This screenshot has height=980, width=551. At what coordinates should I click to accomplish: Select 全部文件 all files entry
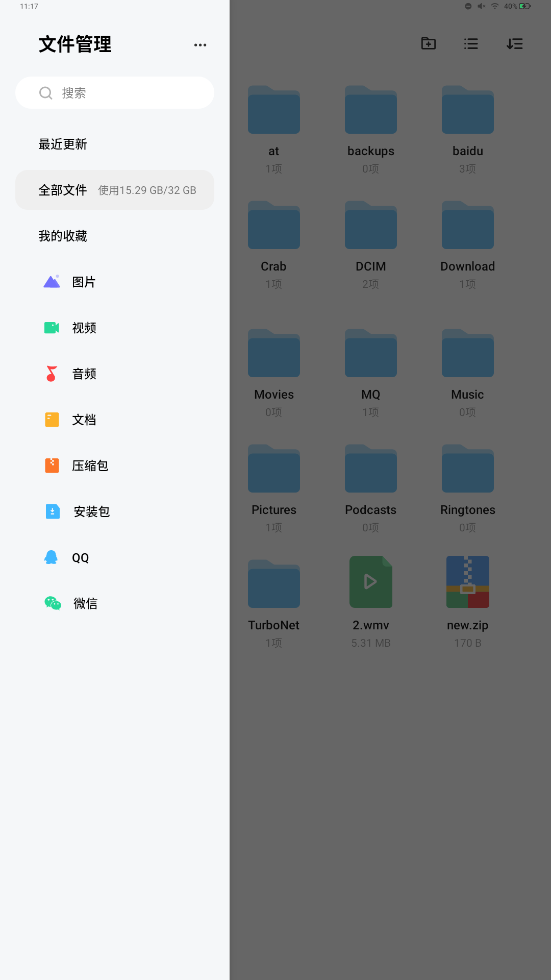[x=115, y=190]
